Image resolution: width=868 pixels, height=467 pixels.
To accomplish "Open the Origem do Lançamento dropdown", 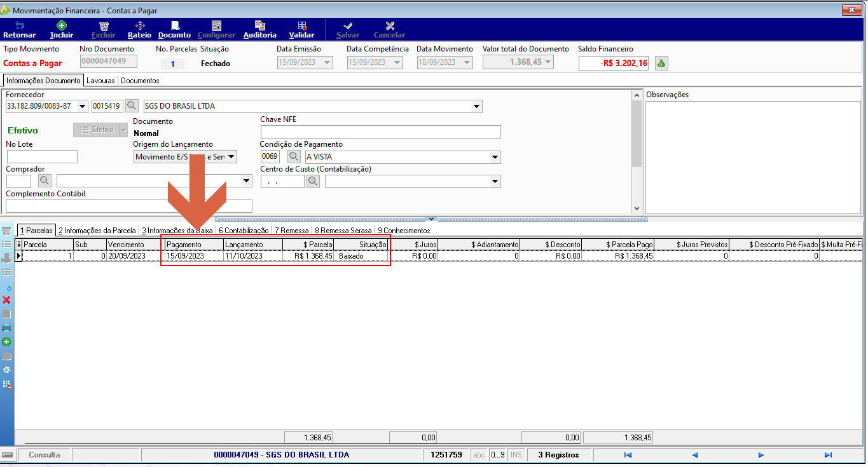I will tap(231, 156).
